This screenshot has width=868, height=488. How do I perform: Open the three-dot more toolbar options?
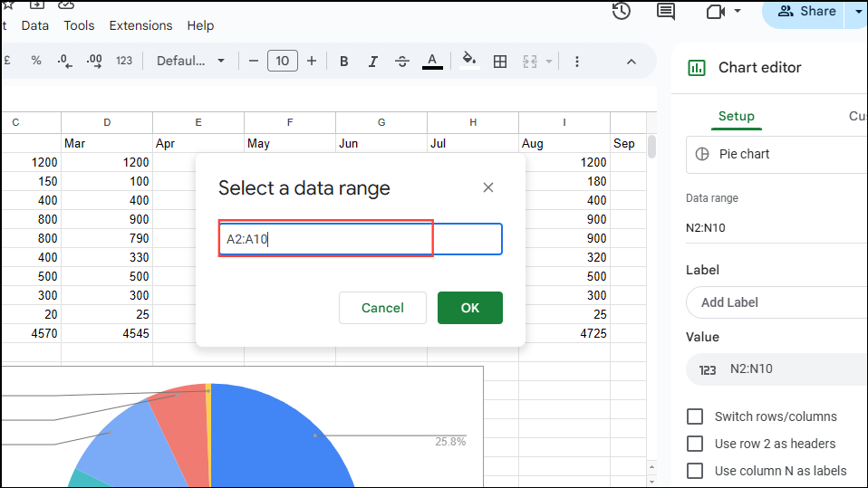click(x=577, y=62)
